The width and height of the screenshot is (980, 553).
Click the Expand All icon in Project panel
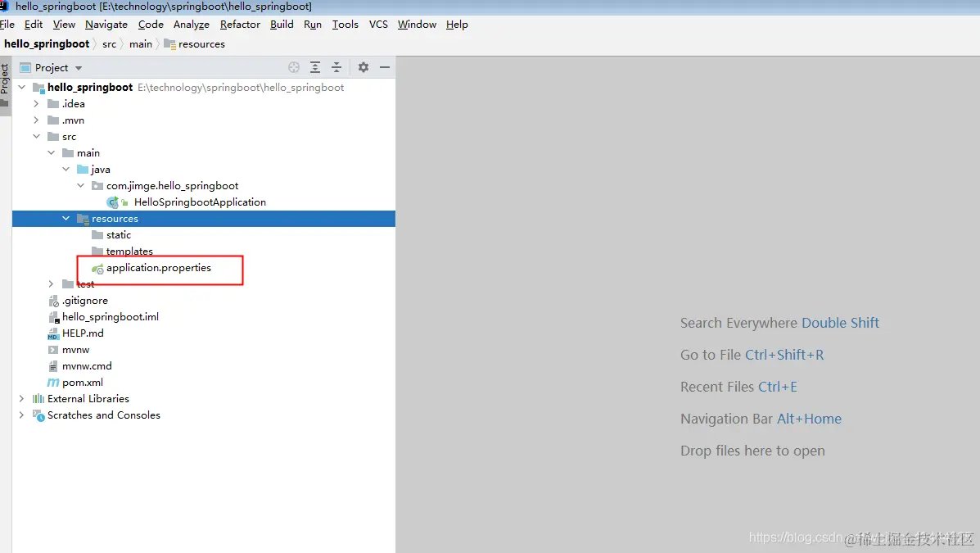[x=315, y=67]
